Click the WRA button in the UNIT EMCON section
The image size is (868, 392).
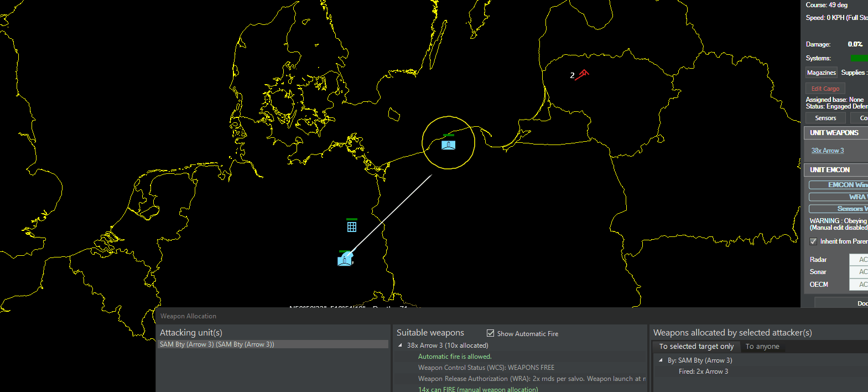[838, 197]
